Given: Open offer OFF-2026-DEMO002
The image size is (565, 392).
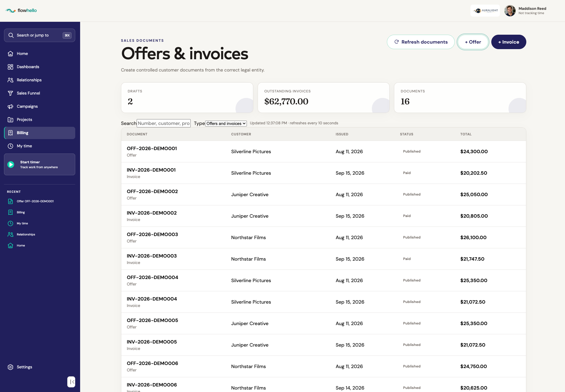Looking at the screenshot, I should [152, 192].
